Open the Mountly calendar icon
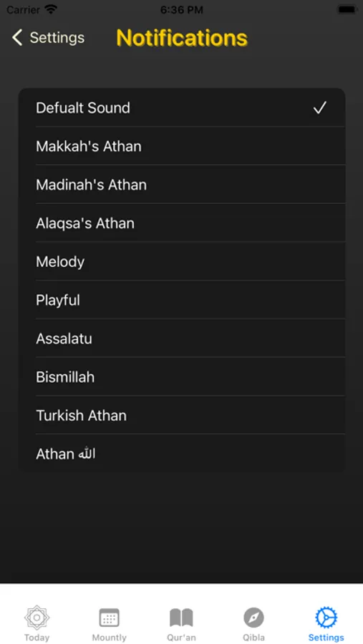 pos(110,618)
